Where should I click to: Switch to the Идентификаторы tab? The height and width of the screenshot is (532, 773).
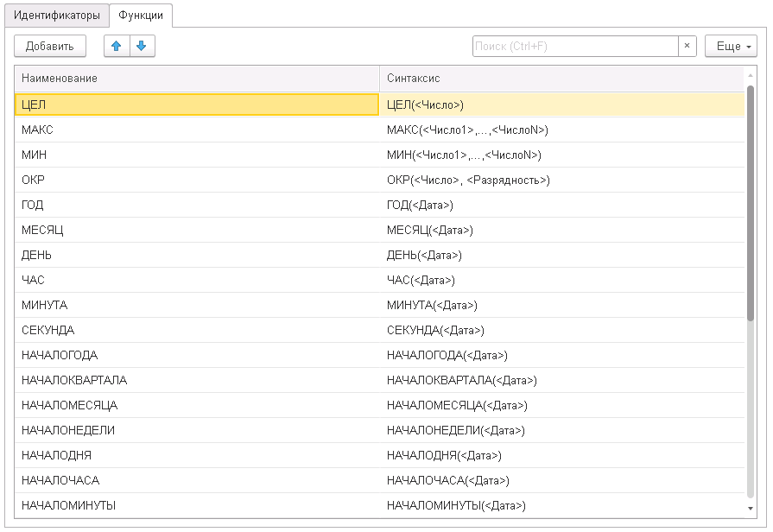[x=57, y=16]
